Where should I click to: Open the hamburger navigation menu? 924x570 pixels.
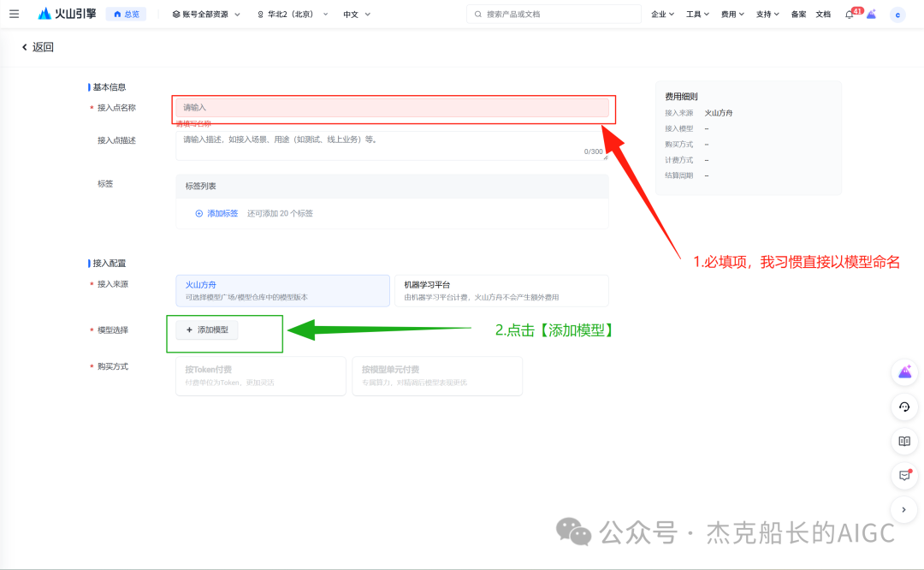pos(15,15)
